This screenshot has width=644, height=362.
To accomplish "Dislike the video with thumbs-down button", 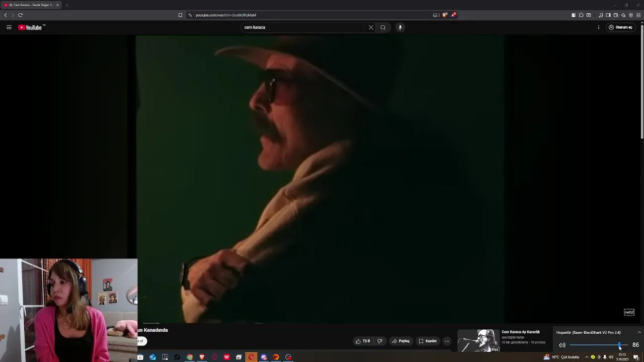I will [380, 341].
